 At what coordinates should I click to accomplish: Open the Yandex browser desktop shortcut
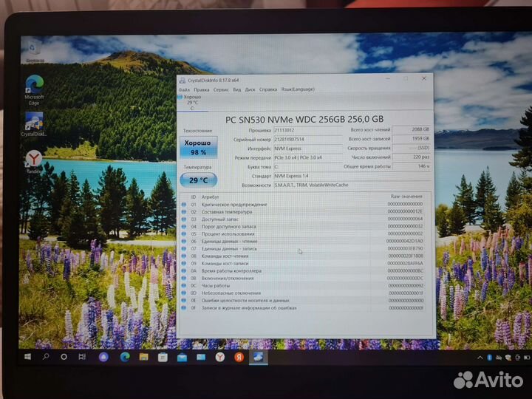tap(33, 160)
